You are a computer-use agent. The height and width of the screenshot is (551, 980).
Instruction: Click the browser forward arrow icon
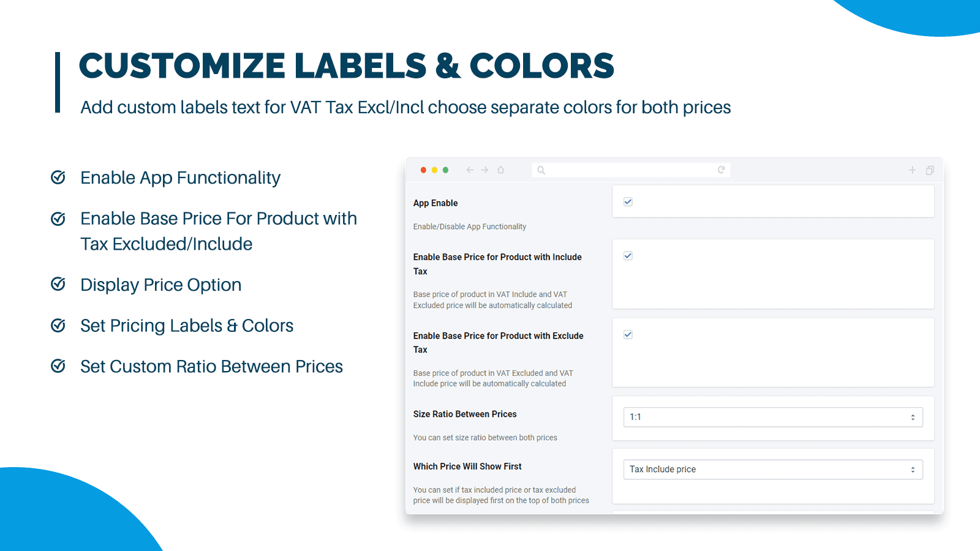click(x=484, y=170)
